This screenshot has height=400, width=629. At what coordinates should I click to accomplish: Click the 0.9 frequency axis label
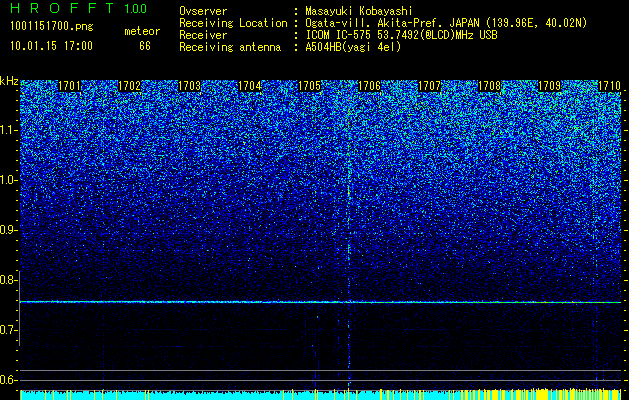coord(8,230)
